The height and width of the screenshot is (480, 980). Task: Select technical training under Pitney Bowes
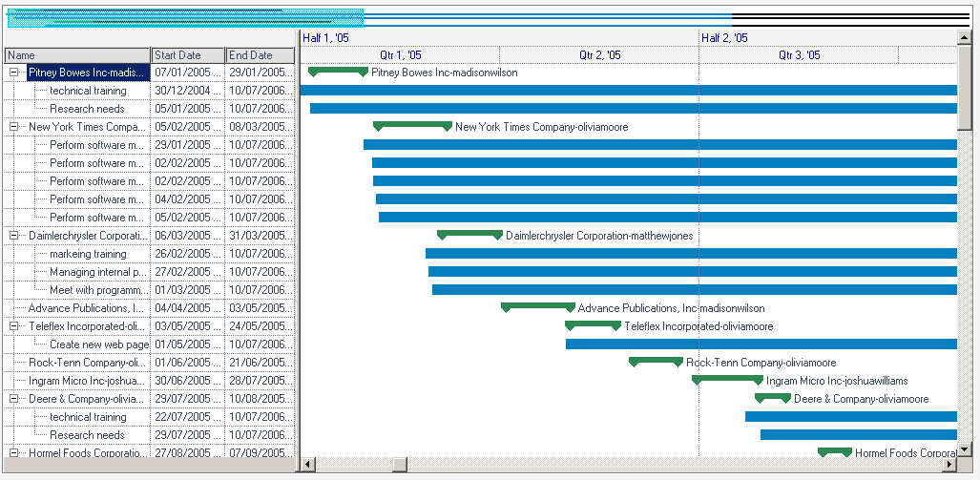(88, 91)
